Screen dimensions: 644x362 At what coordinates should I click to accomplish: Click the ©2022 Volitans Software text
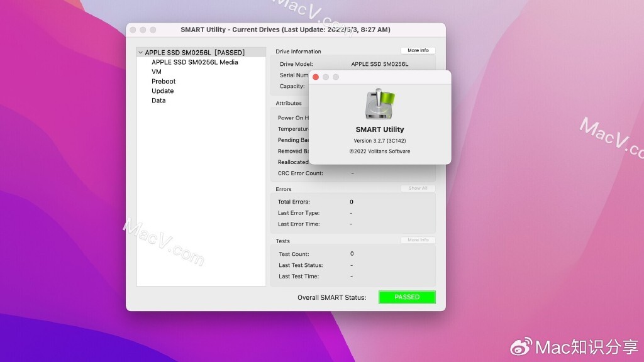click(379, 151)
